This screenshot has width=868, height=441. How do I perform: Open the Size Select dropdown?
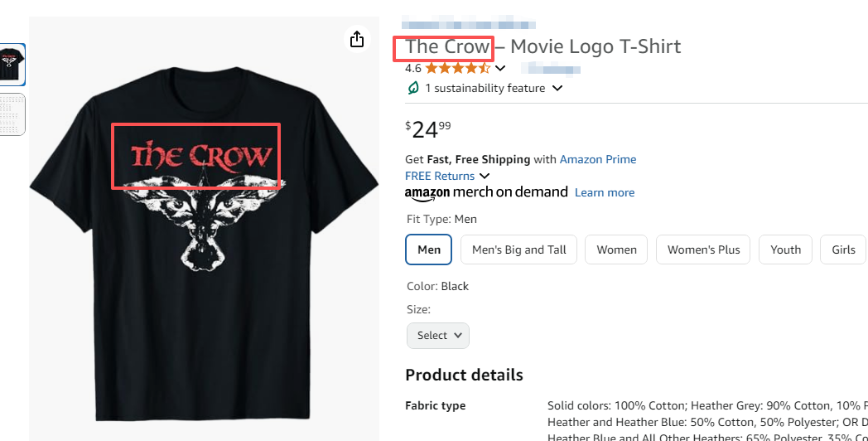438,336
